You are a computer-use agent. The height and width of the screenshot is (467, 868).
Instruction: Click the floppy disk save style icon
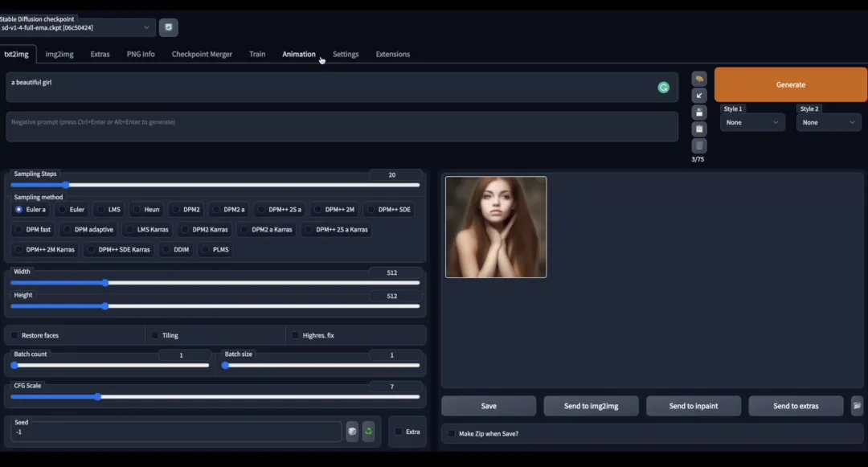tap(699, 113)
